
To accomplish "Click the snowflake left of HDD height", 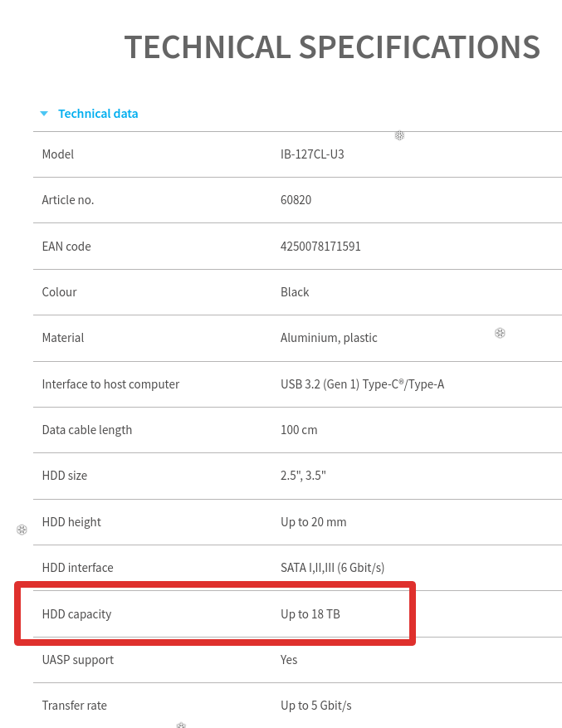I will point(22,530).
